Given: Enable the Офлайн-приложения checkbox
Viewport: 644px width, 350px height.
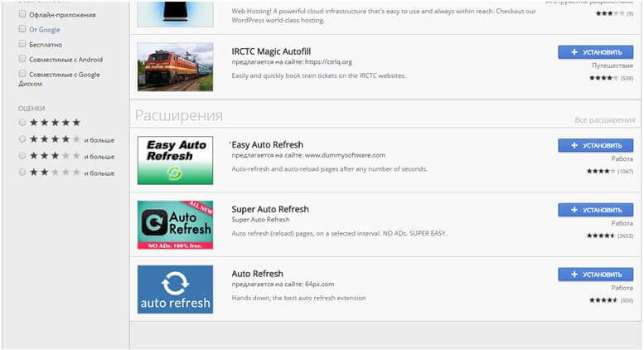Looking at the screenshot, I should click(x=22, y=14).
